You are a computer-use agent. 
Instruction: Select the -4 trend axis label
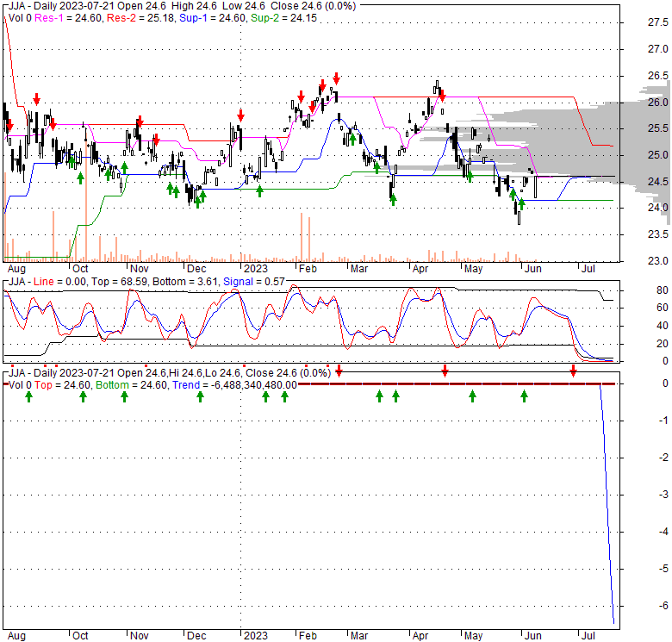tap(663, 532)
